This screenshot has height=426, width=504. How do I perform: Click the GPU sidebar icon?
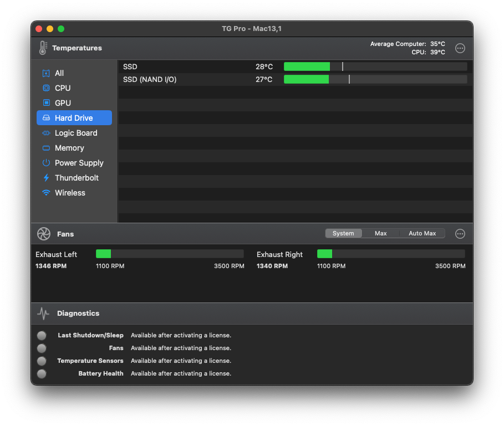(46, 102)
